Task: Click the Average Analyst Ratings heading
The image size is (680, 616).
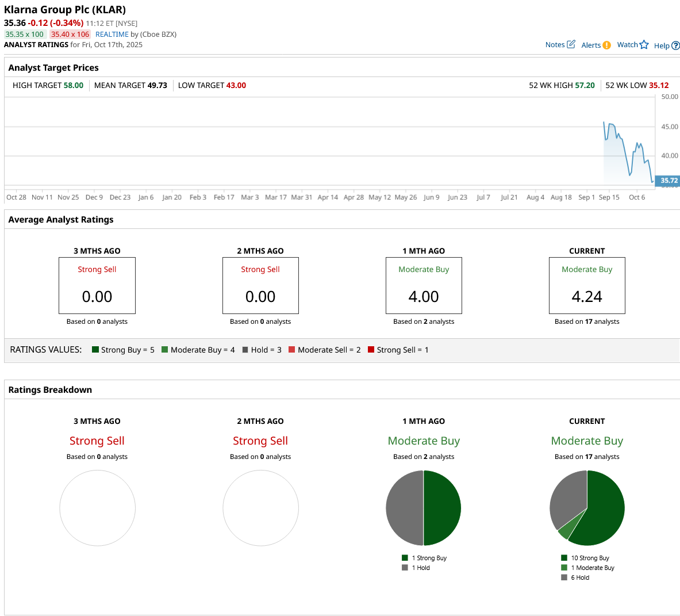Action: 61,220
